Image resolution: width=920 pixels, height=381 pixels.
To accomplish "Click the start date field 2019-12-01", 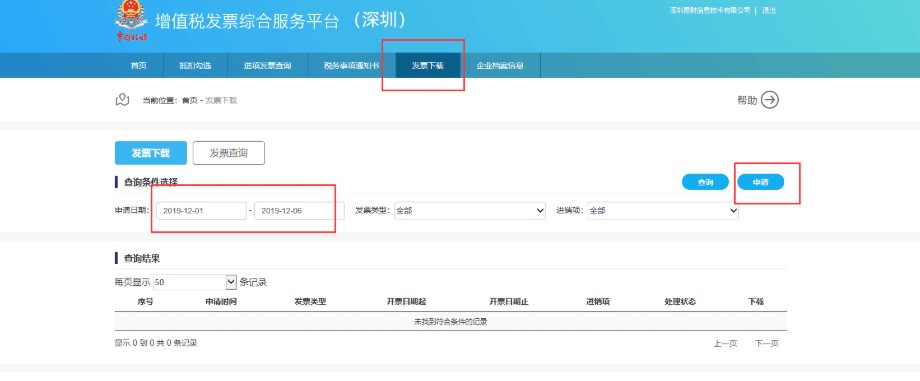I will (201, 211).
